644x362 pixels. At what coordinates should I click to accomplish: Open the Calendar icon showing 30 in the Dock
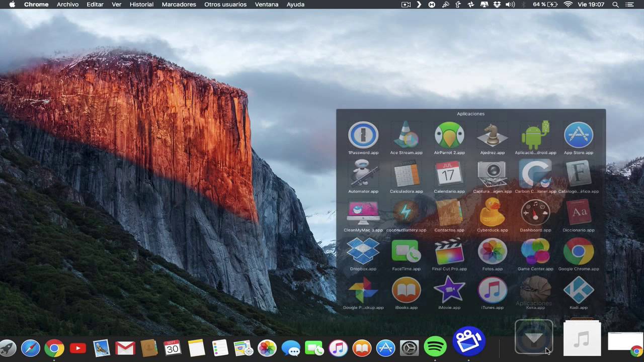click(x=173, y=348)
